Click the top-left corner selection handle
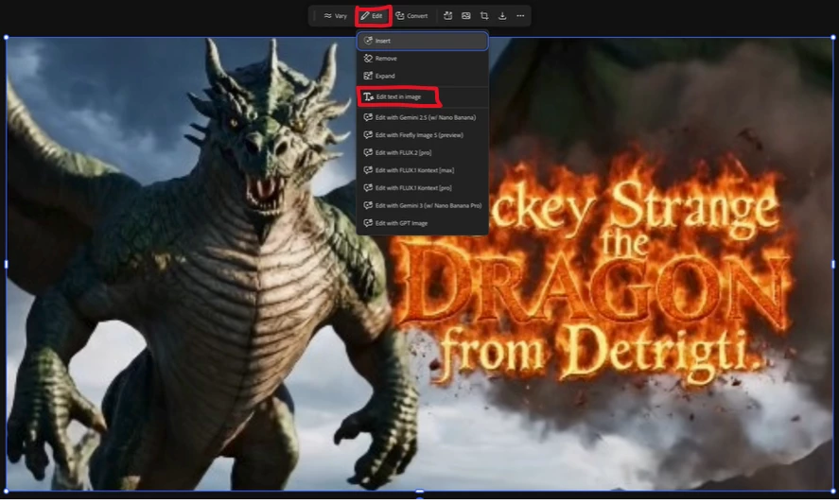 6,38
